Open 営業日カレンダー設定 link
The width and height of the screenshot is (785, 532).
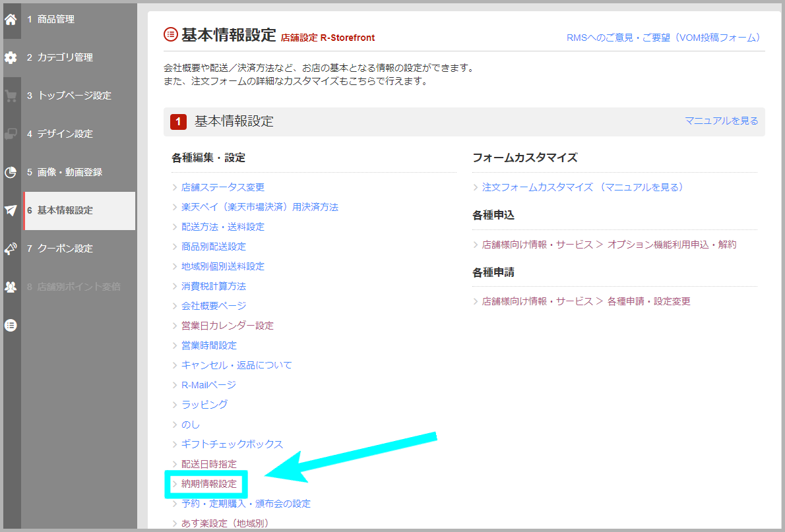228,326
